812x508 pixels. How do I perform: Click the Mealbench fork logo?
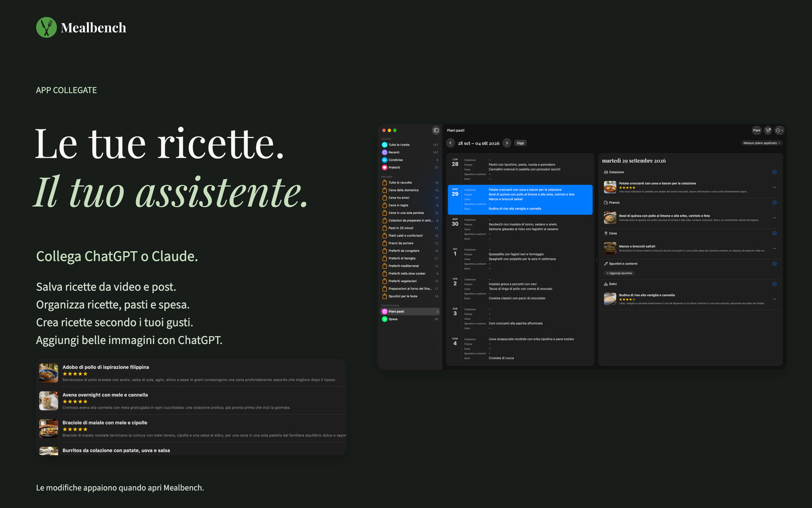click(46, 28)
